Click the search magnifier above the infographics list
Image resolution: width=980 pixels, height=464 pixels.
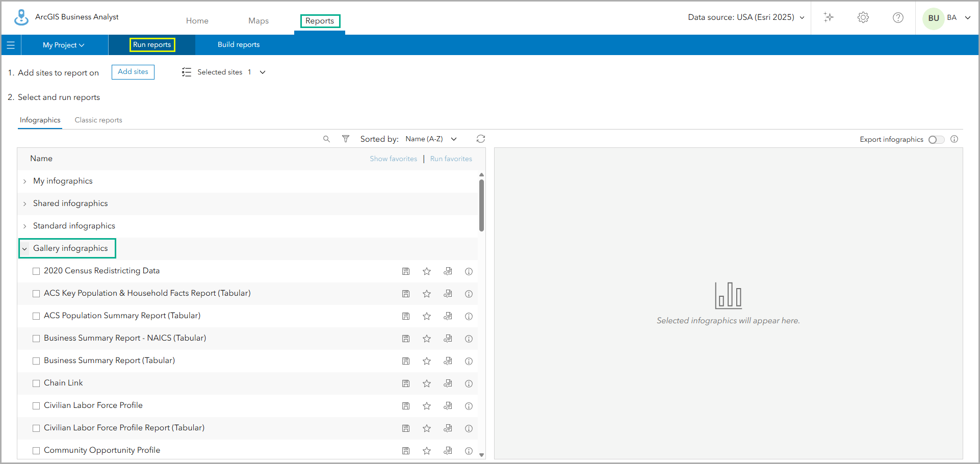(x=327, y=139)
